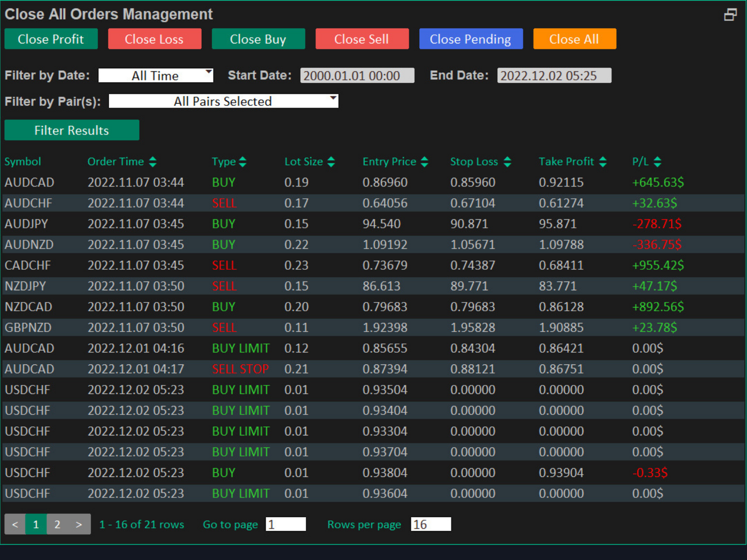
Task: Sort by Lot Size column arrows
Action: [331, 162]
